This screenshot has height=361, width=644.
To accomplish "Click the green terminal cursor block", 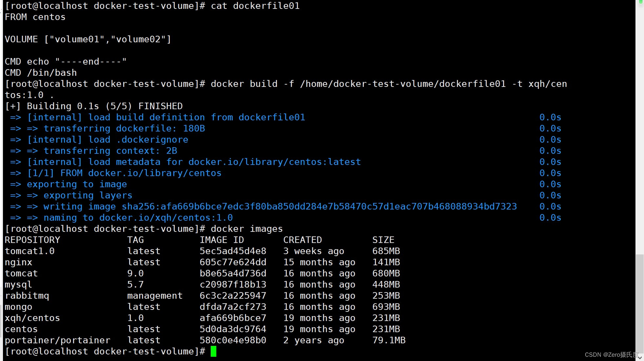I will 213,351.
